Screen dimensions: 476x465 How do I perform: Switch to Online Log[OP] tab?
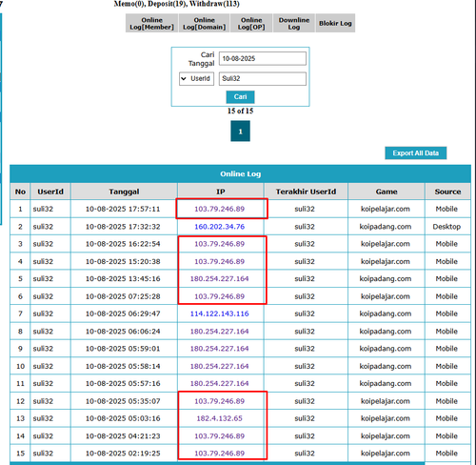point(251,23)
